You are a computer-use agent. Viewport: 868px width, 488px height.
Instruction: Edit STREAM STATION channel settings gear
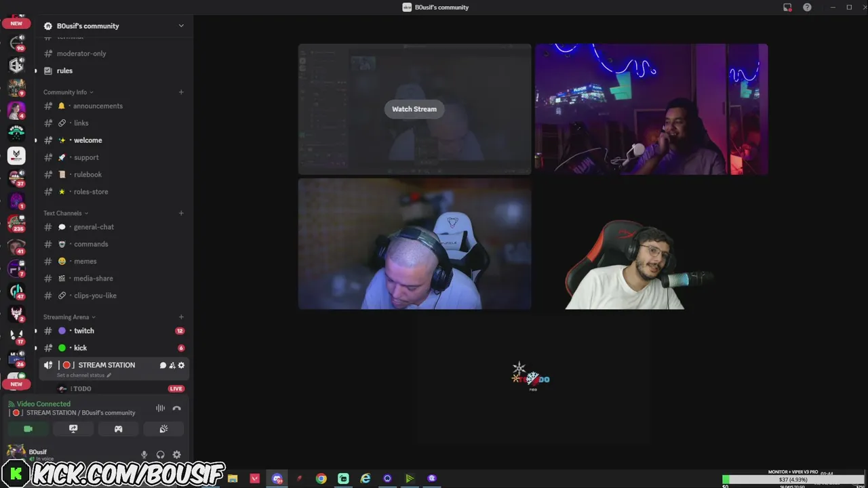[181, 365]
